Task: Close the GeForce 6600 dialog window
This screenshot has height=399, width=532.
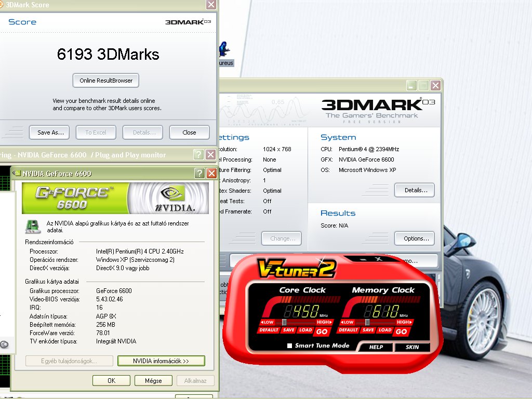Action: tap(212, 174)
